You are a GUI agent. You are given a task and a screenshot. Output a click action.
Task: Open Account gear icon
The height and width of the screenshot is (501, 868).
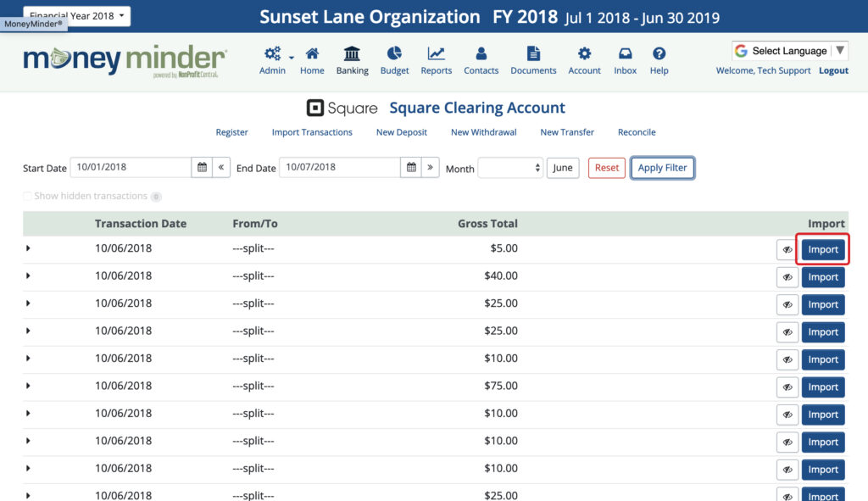pyautogui.click(x=584, y=53)
